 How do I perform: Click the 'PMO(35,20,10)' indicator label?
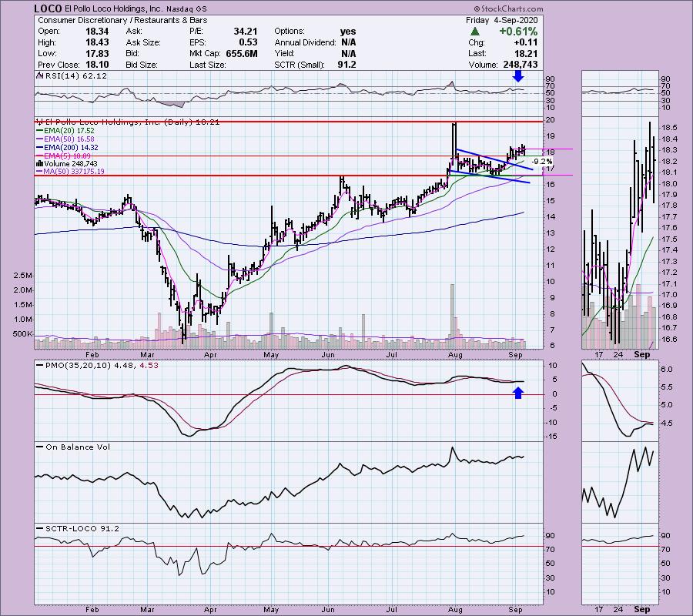point(78,366)
